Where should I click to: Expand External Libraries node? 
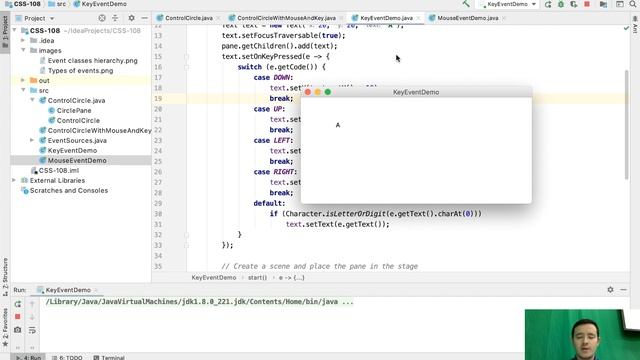pyautogui.click(x=14, y=180)
